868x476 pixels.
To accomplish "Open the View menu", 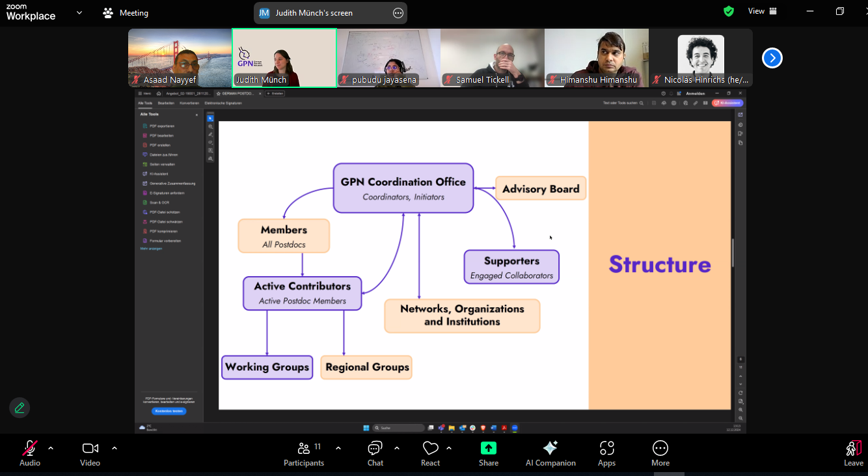I will click(763, 11).
